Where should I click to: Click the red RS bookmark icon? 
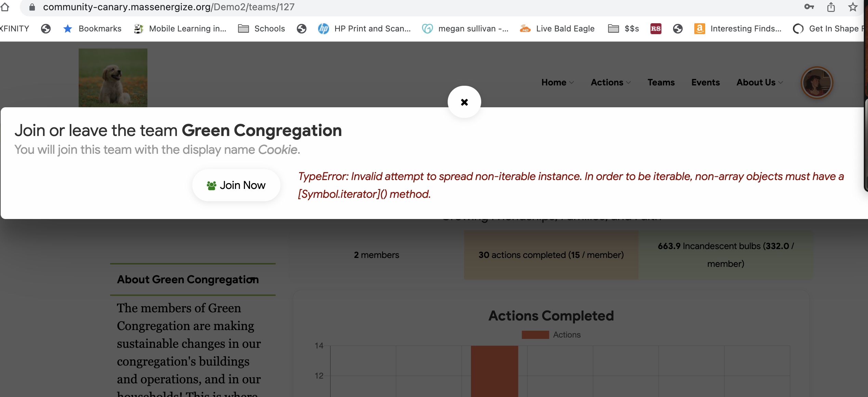(656, 29)
